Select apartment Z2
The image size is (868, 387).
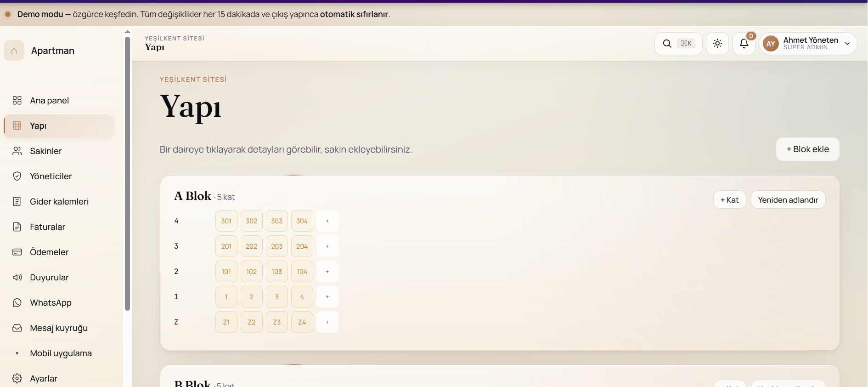(252, 322)
